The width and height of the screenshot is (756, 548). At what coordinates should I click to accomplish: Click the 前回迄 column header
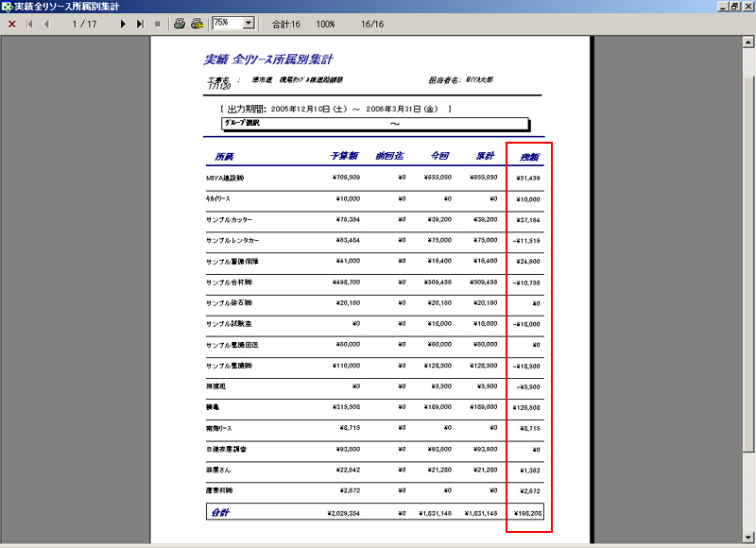pos(389,156)
